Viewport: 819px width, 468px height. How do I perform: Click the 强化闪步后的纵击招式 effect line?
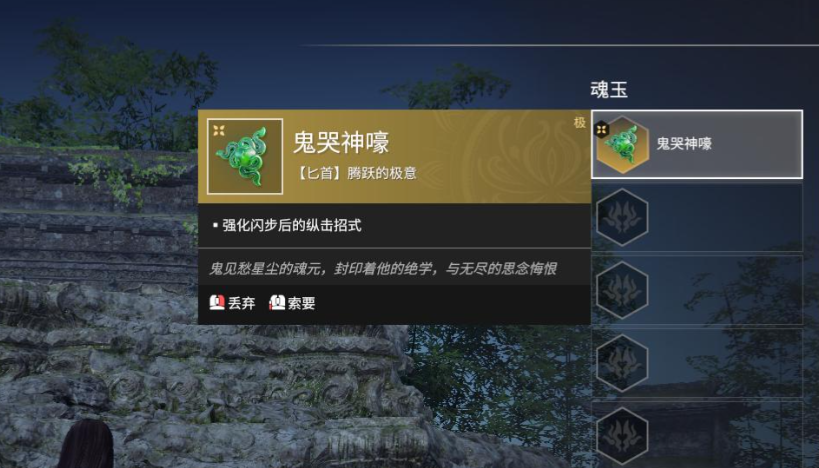coord(291,226)
